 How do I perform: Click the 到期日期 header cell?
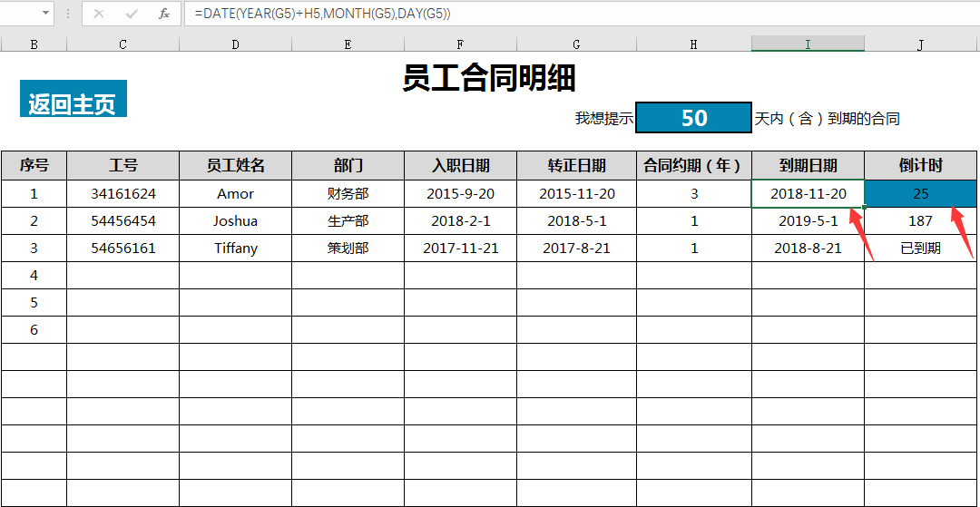click(808, 165)
